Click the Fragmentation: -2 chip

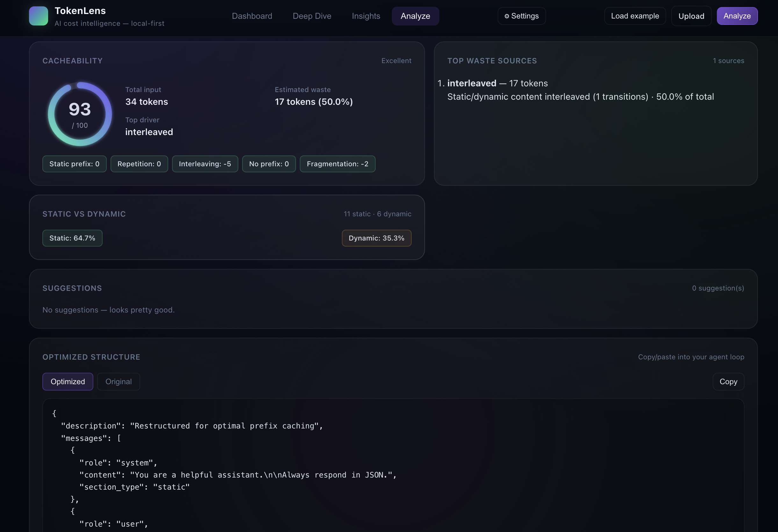[337, 164]
